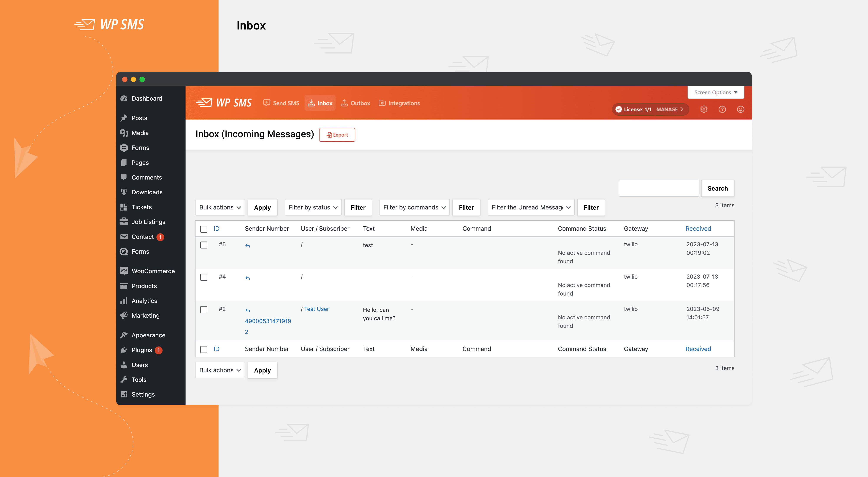Image resolution: width=868 pixels, height=477 pixels.
Task: Check the checkbox for message #2
Action: [x=204, y=309]
